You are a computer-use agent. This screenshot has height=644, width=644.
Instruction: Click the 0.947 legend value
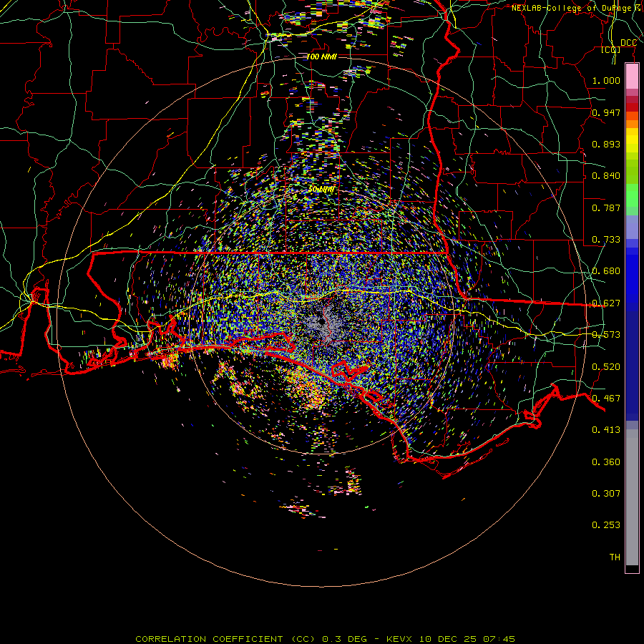pyautogui.click(x=606, y=112)
